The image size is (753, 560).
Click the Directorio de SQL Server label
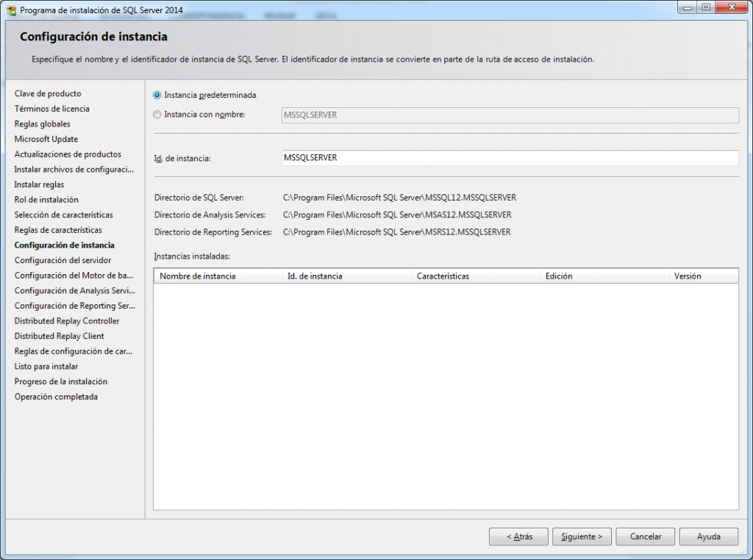click(x=199, y=198)
